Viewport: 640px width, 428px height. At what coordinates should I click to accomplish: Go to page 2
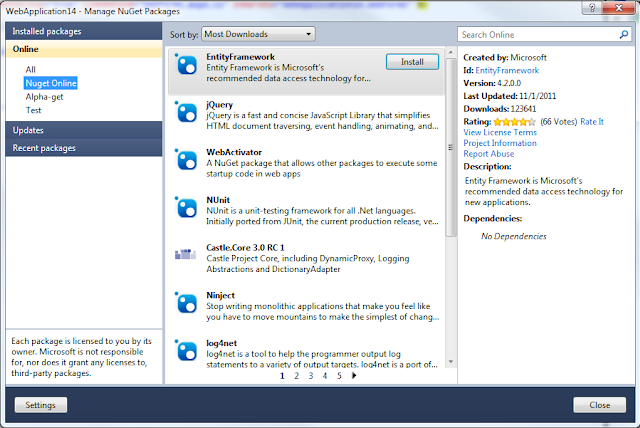297,376
